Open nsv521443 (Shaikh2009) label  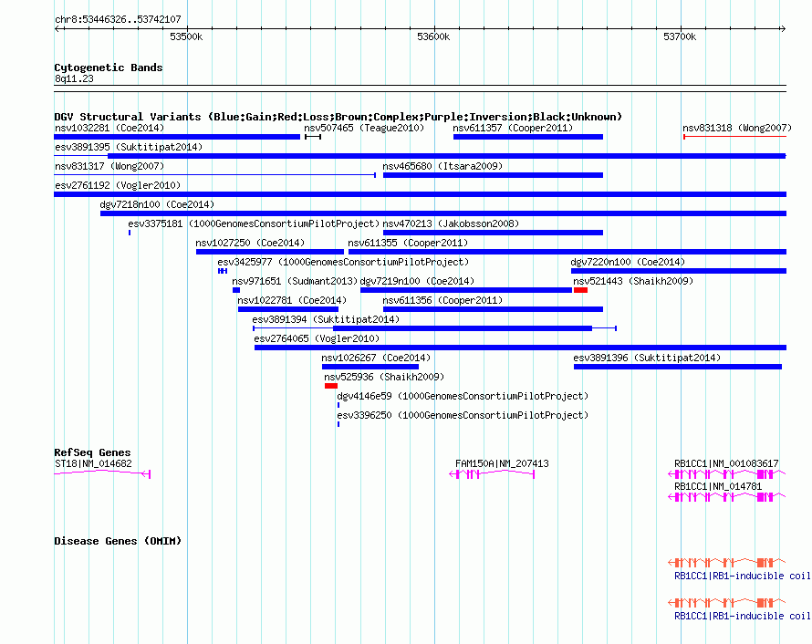[633, 281]
